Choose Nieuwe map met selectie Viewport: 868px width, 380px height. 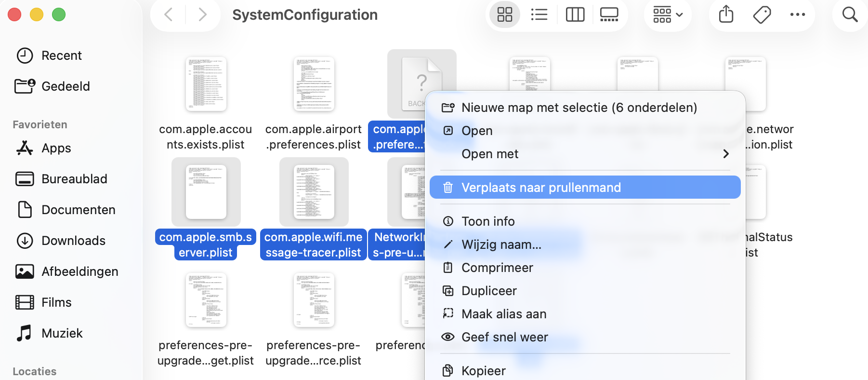pos(585,108)
